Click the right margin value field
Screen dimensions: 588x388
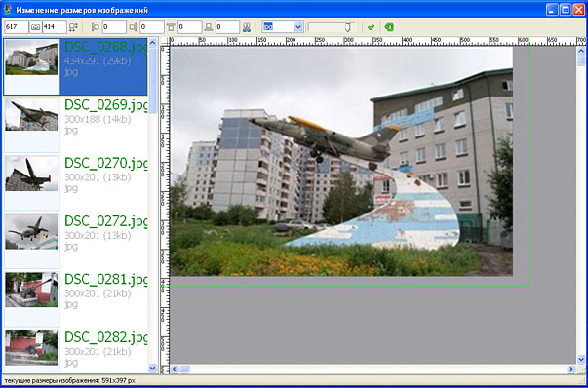[152, 27]
